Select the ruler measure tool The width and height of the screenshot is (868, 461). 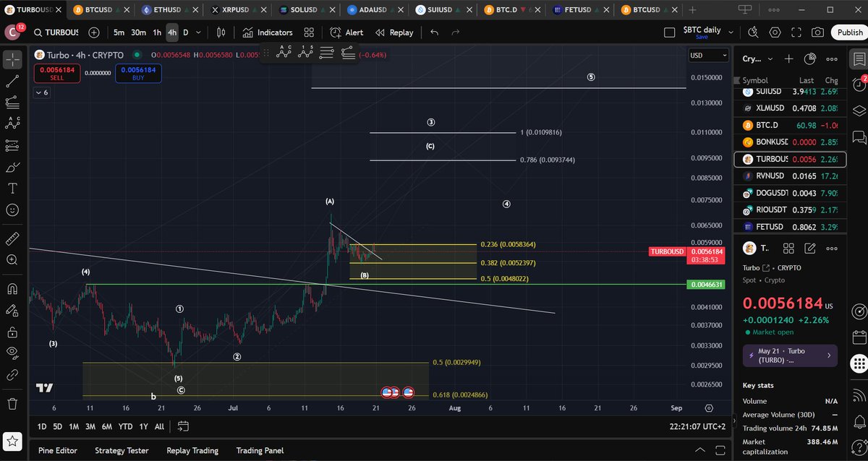[12, 238]
